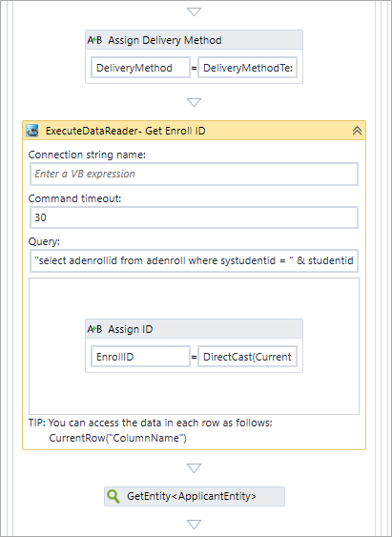Click the Assign Delivery Method A+B icon

pos(94,40)
